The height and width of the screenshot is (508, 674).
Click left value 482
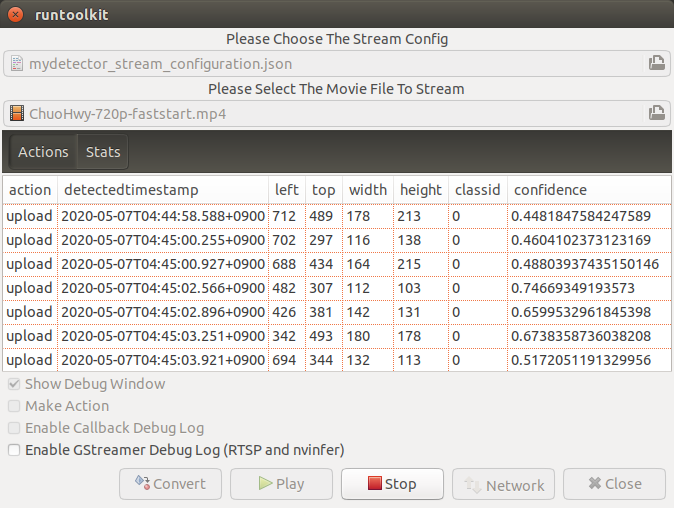pyautogui.click(x=284, y=288)
